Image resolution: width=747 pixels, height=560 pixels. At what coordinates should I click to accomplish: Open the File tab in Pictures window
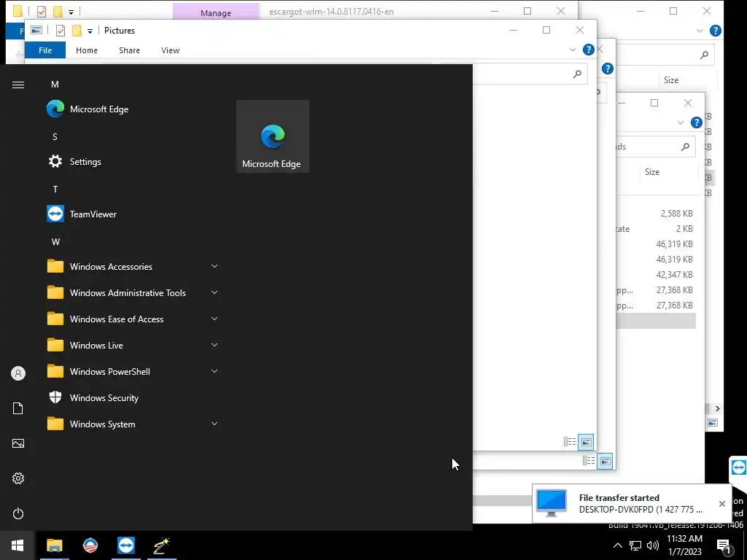tap(45, 50)
